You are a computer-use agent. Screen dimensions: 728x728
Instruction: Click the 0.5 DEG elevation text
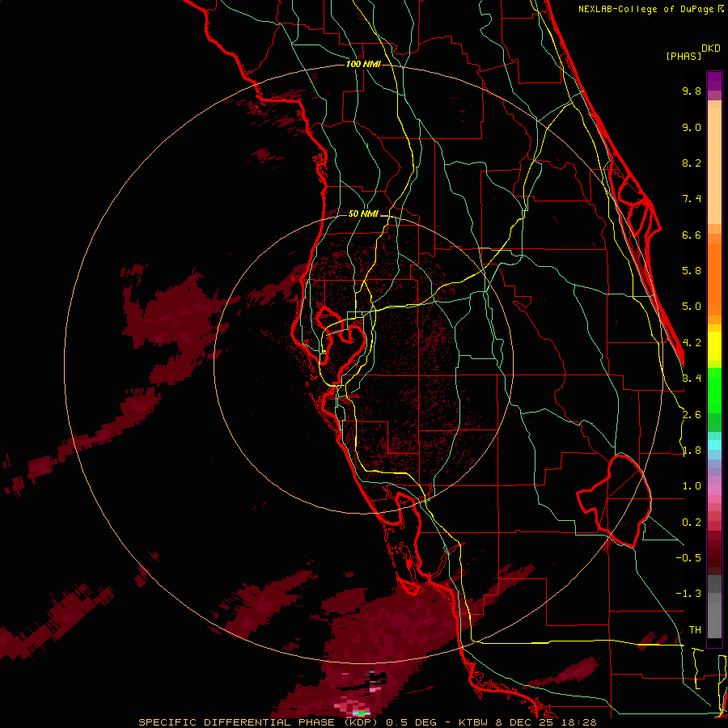click(x=412, y=722)
